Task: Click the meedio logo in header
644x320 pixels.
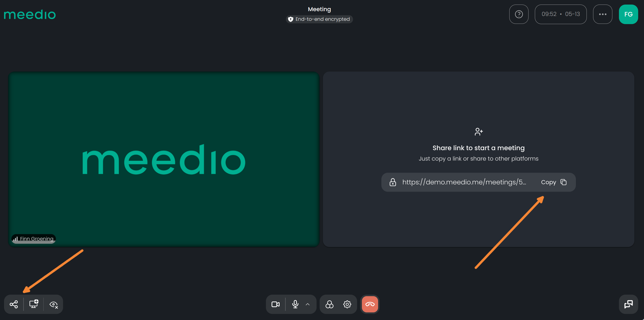Action: pos(30,15)
